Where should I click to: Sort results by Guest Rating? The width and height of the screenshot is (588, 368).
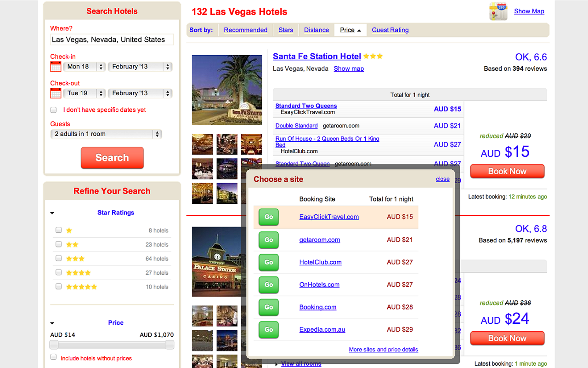pos(390,30)
